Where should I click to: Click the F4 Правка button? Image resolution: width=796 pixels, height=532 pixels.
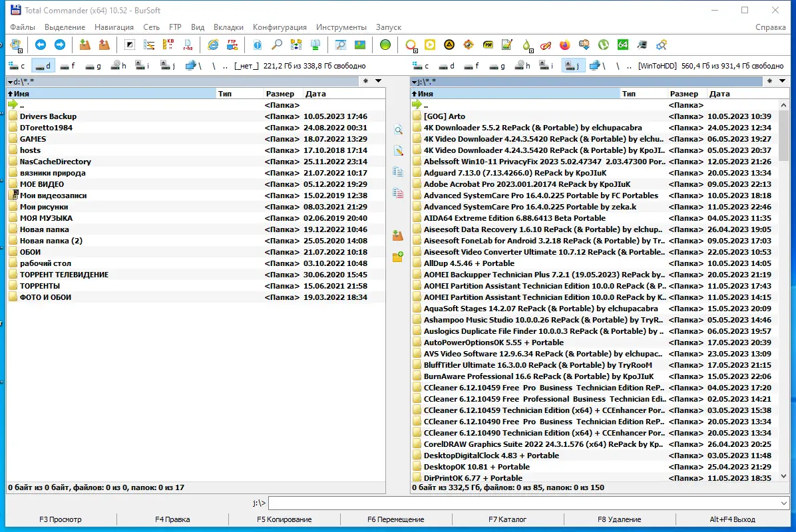pos(172,519)
